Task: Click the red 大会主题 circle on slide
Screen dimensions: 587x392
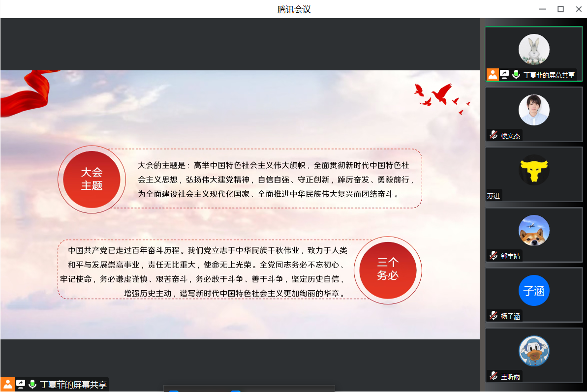Action: coord(92,180)
